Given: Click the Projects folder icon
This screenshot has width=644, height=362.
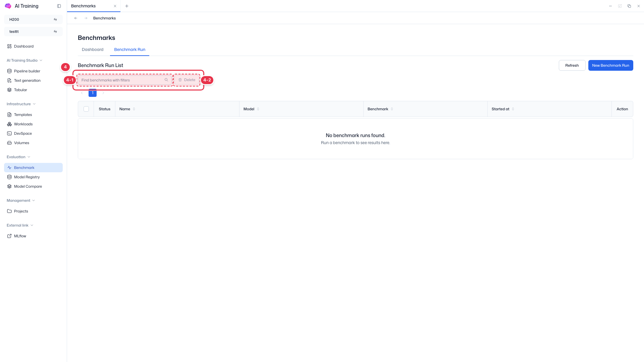Looking at the screenshot, I should click(x=9, y=211).
